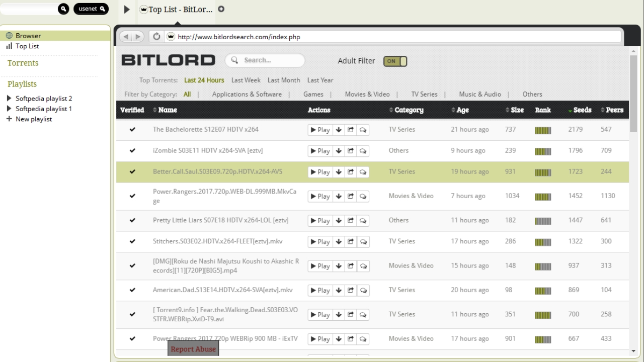Share American.Dad.S13E14 torrent
Image resolution: width=644 pixels, height=362 pixels.
point(351,291)
